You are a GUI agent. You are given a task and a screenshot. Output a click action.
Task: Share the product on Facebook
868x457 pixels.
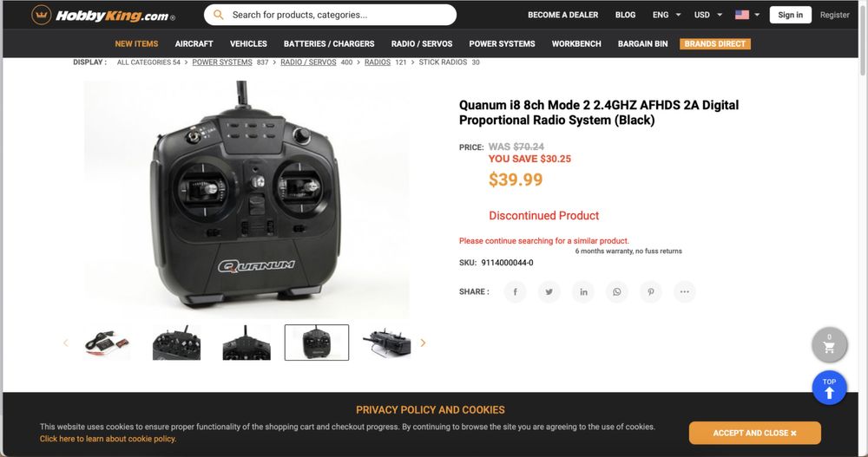(515, 291)
